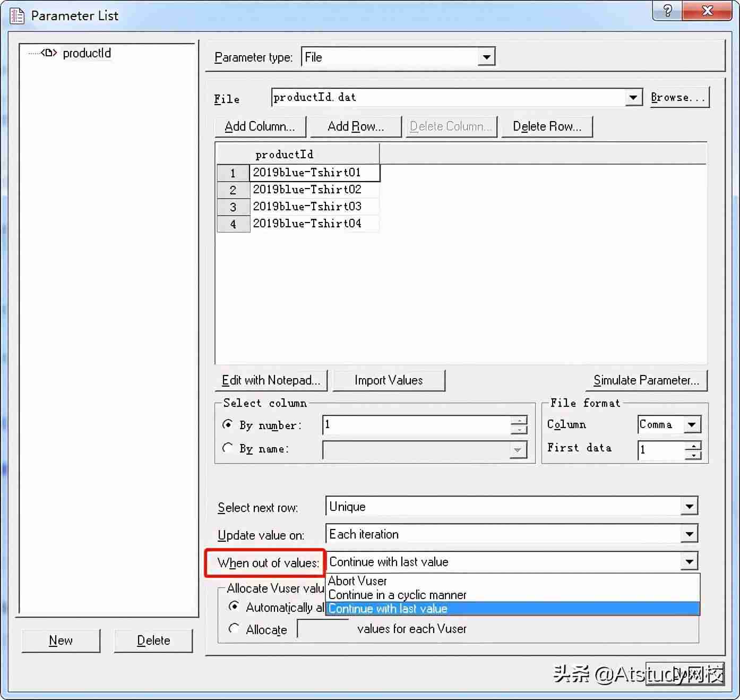The width and height of the screenshot is (740, 700).
Task: Choose By name radio option
Action: (228, 448)
